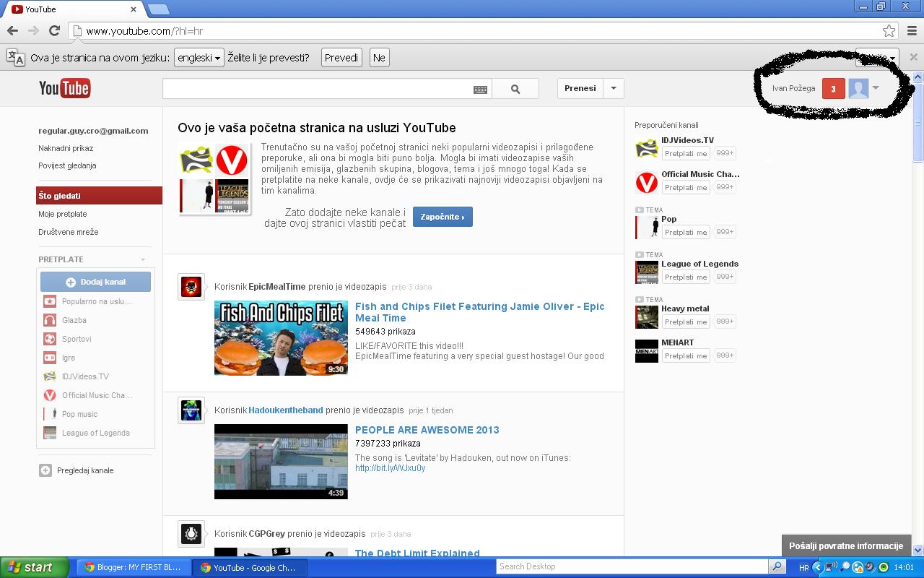Image resolution: width=924 pixels, height=578 pixels.
Task: Open the bit.ly/WJxu0y link
Action: click(390, 468)
